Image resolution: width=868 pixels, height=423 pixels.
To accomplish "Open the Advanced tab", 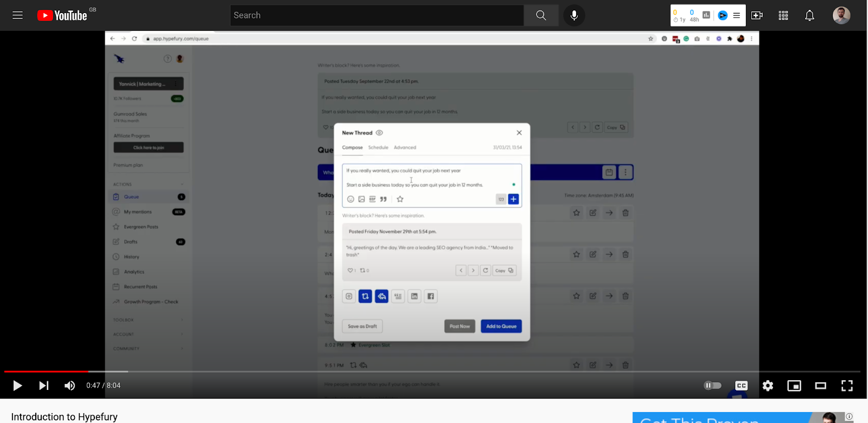I will point(405,148).
